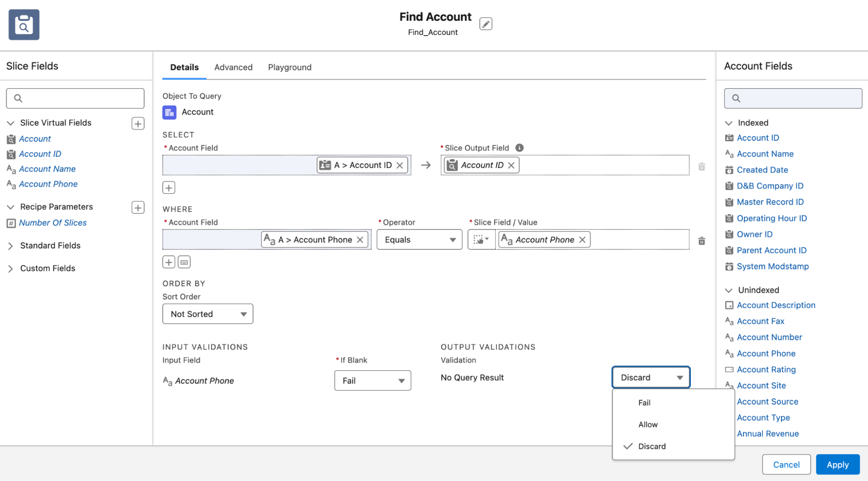Add a new SELECT row with plus button
Screen dimensions: 868x481
pos(168,188)
